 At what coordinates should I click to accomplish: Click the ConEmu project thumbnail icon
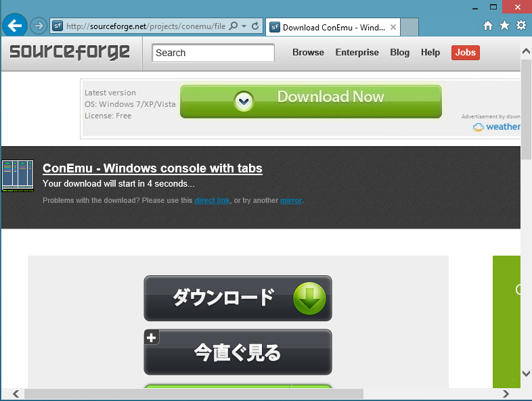18,176
